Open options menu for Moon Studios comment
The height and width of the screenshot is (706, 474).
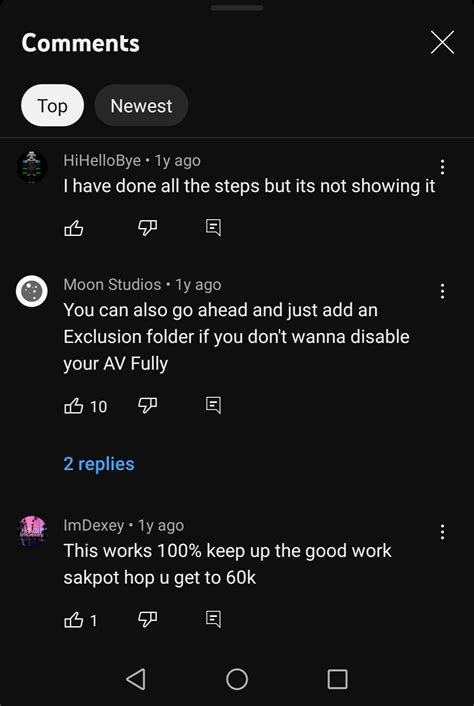pos(442,291)
